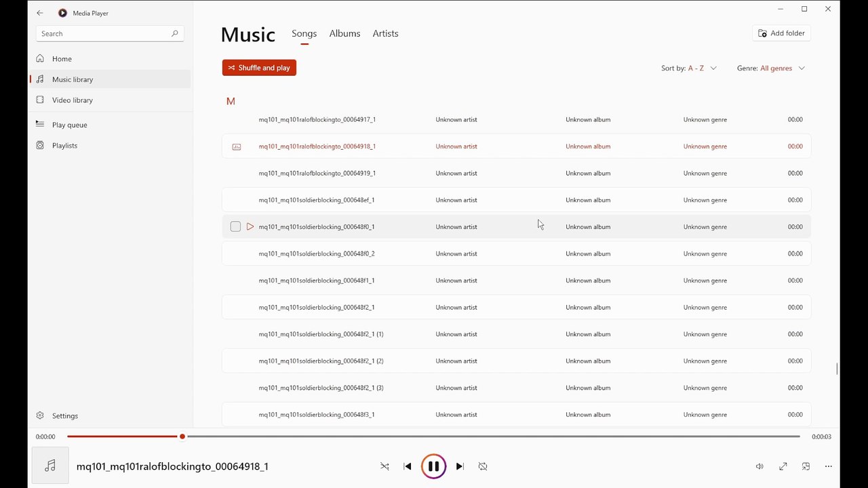The image size is (868, 488).
Task: Pause the current track
Action: pos(433,466)
